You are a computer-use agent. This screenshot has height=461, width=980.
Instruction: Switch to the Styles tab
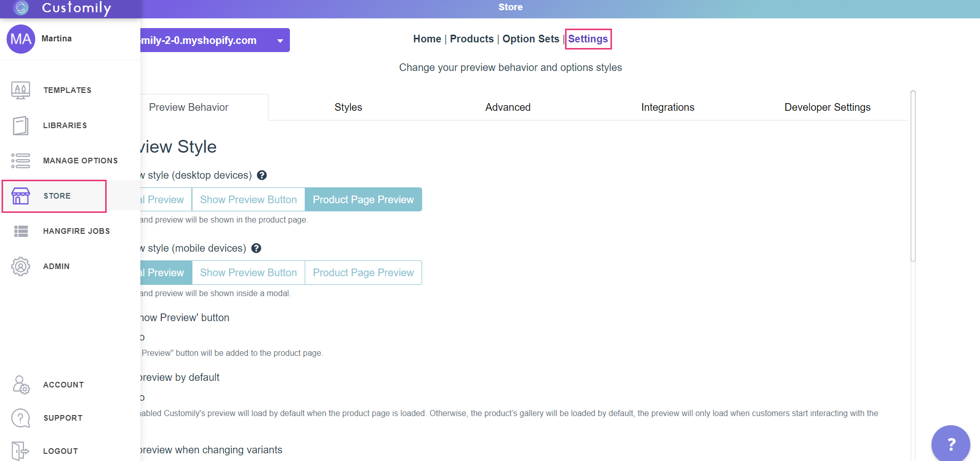(348, 107)
